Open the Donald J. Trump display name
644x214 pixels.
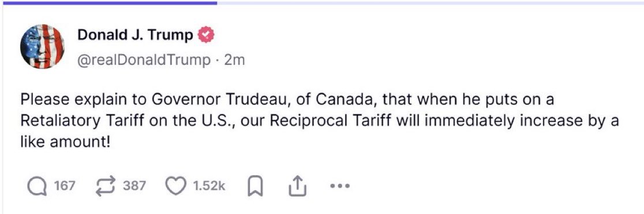[135, 36]
